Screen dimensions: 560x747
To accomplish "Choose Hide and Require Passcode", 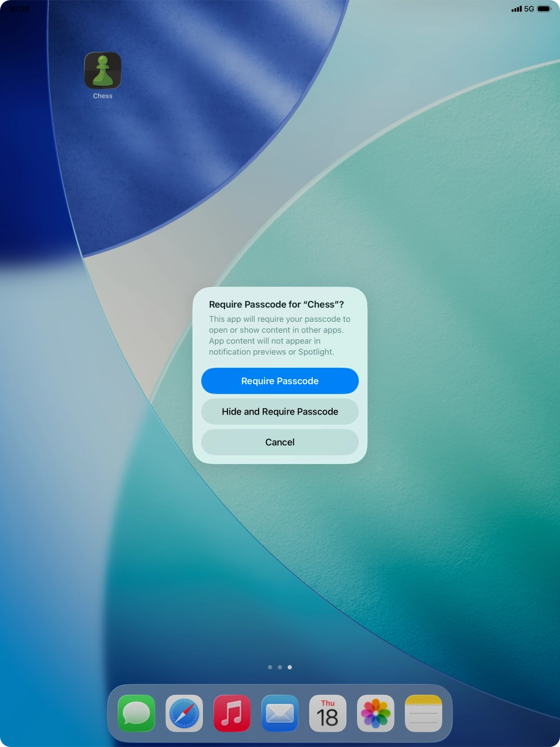I will click(280, 411).
